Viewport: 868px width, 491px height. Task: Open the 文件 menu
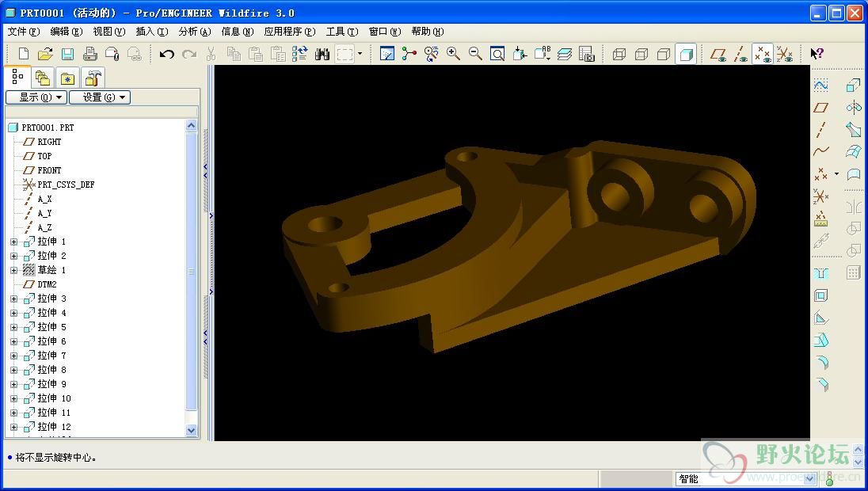[x=23, y=32]
